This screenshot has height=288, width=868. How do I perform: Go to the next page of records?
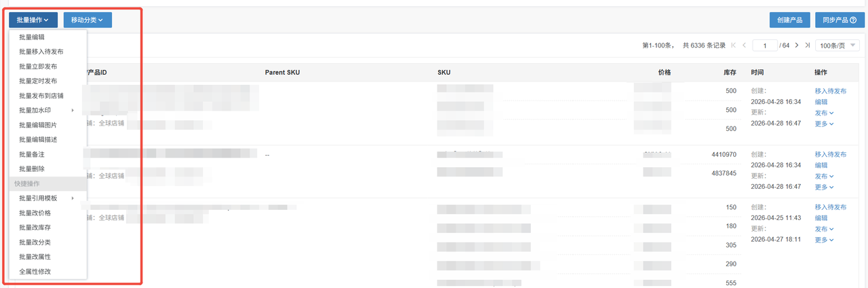tap(796, 46)
